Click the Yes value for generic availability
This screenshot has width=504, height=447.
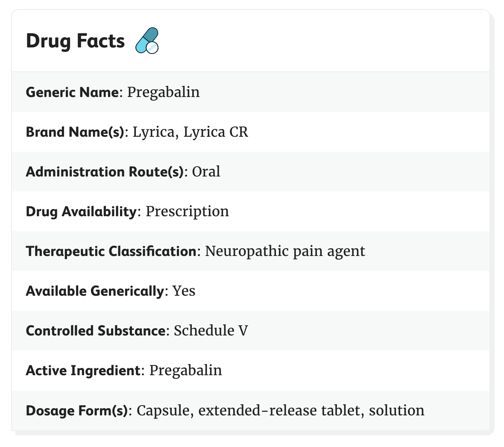[x=184, y=291]
